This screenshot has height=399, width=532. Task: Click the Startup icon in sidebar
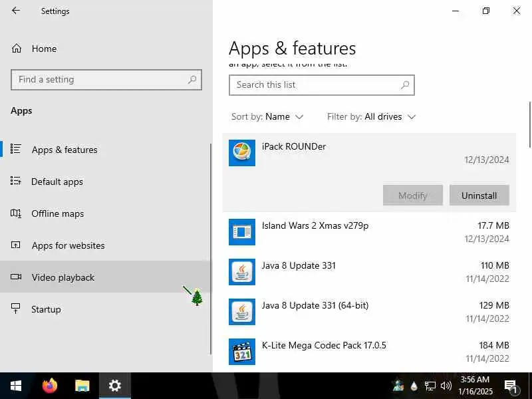(15, 309)
